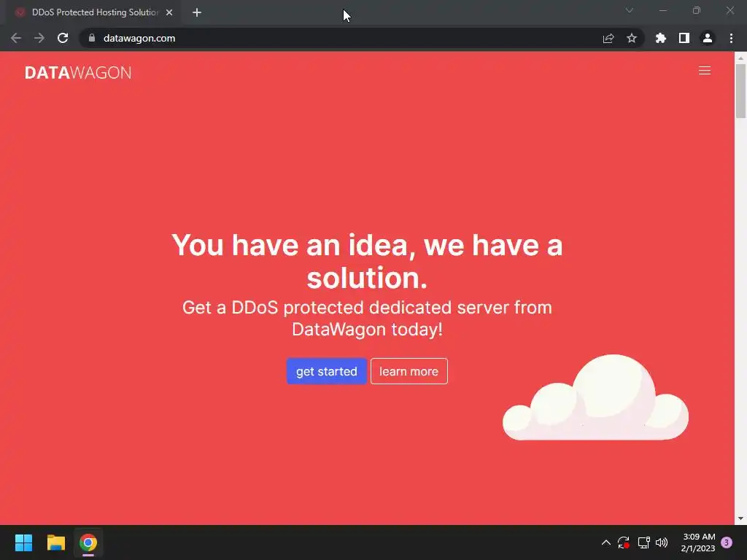Screen dimensions: 747x560
Task: Go back to previous page
Action: coord(16,38)
